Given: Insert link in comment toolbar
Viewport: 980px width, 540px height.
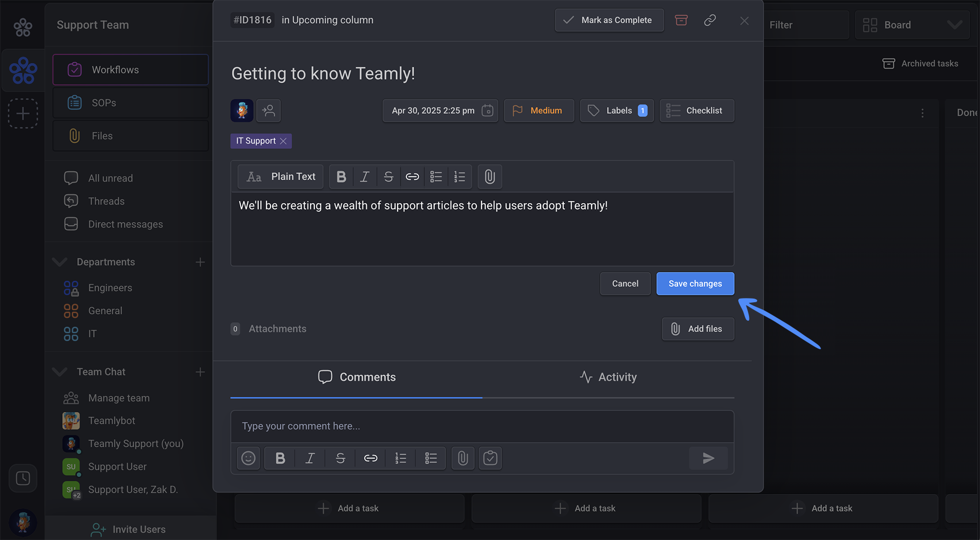Looking at the screenshot, I should 370,458.
